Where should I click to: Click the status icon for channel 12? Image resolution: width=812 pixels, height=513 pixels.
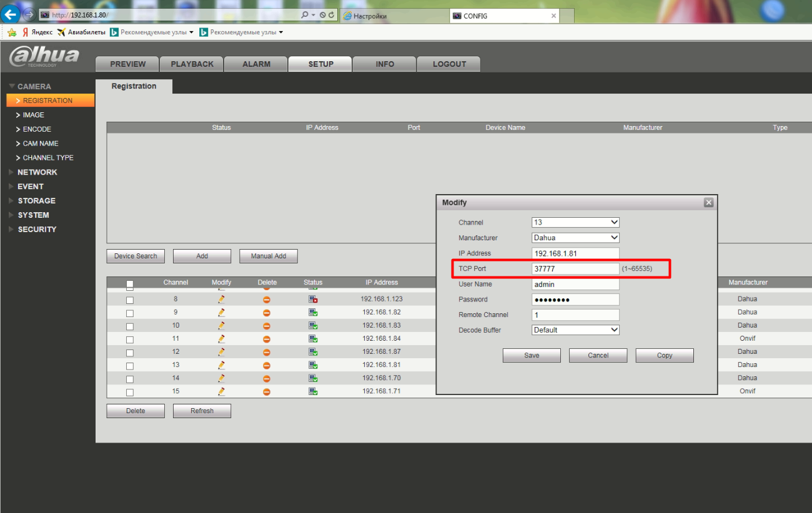pos(313,352)
